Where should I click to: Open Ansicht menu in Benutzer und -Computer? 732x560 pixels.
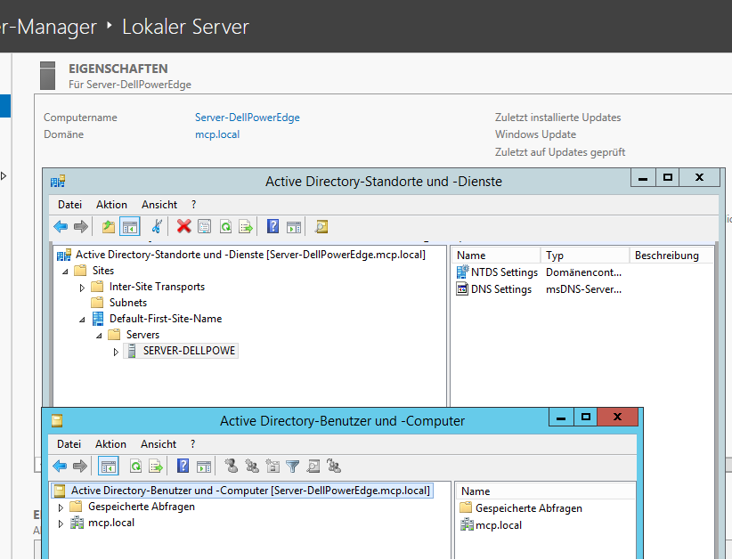(159, 443)
